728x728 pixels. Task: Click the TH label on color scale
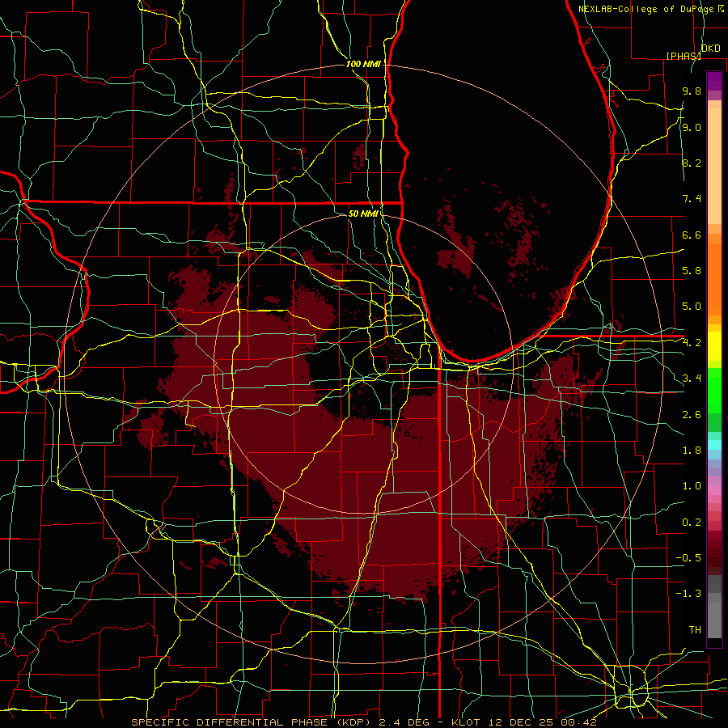pyautogui.click(x=695, y=630)
